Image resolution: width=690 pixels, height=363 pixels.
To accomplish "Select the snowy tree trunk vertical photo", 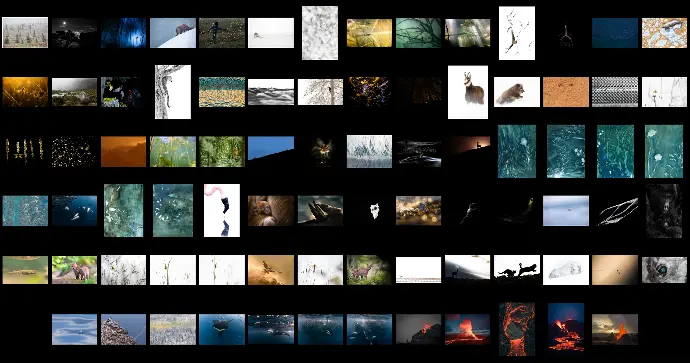I will click(173, 92).
